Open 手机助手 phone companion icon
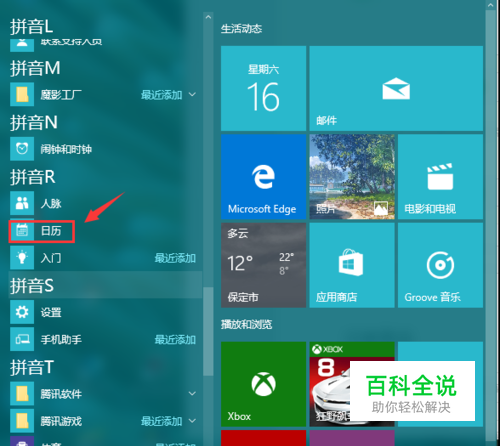This screenshot has height=446, width=500. click(22, 339)
